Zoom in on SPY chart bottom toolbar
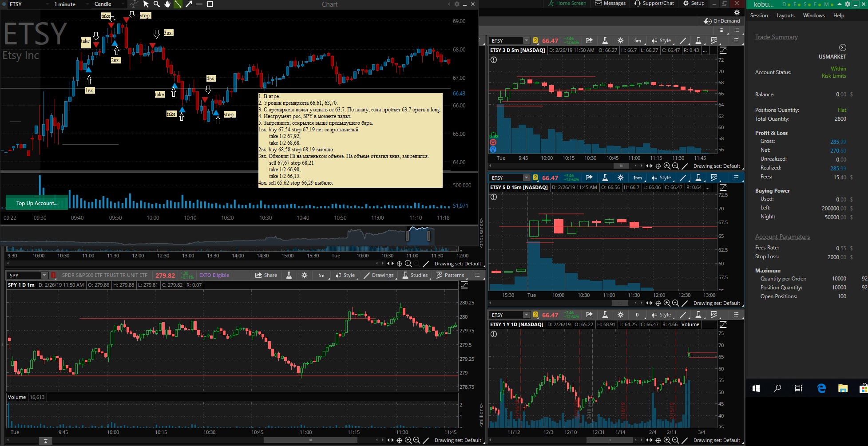 point(408,440)
